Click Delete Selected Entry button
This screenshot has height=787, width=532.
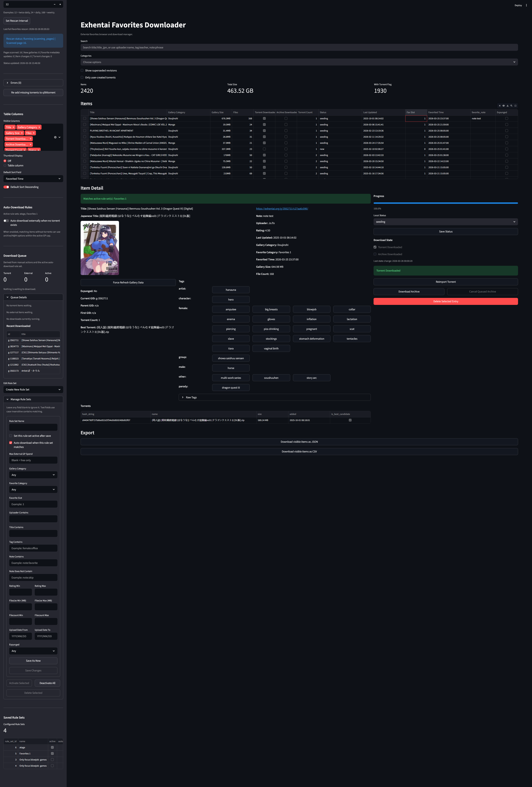(445, 301)
